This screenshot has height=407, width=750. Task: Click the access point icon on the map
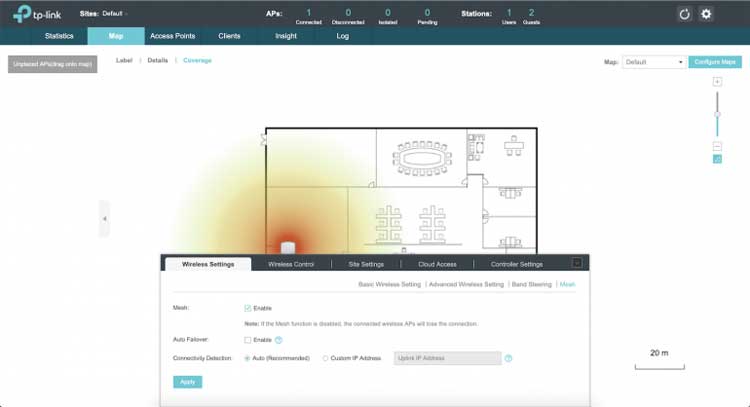287,247
